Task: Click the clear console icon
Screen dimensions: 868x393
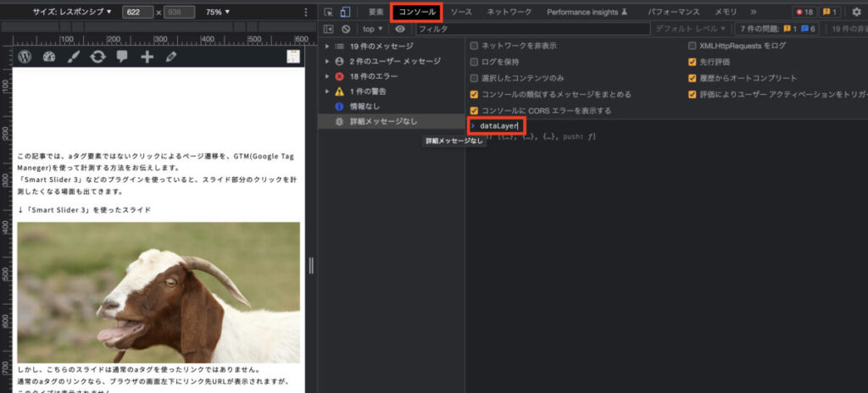Action: click(x=345, y=29)
